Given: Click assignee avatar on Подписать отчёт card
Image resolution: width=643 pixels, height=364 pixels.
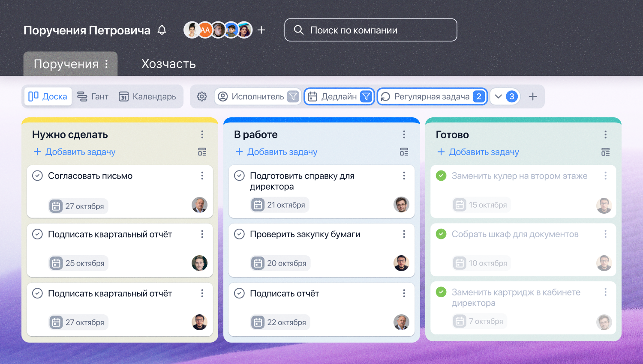Looking at the screenshot, I should pyautogui.click(x=401, y=322).
